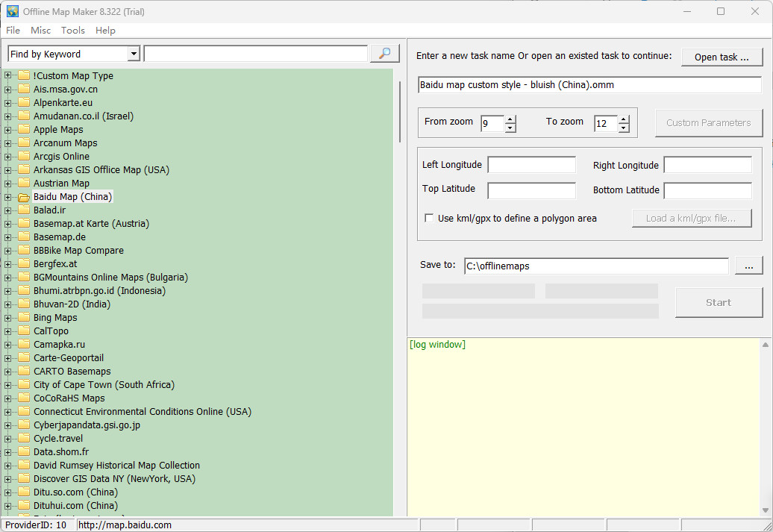Select David Rumsey Historical Map Collection
Screen dimensions: 773x532
tap(116, 465)
